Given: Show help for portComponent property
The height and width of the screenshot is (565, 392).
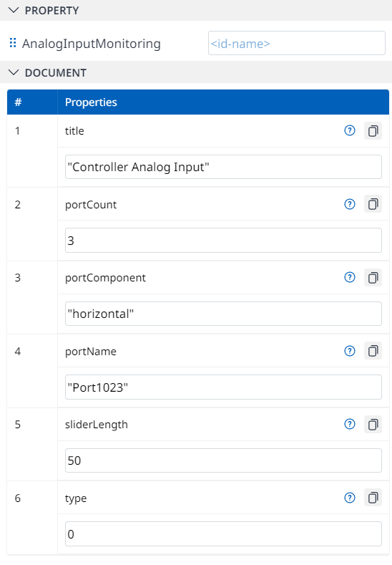Looking at the screenshot, I should (x=350, y=277).
